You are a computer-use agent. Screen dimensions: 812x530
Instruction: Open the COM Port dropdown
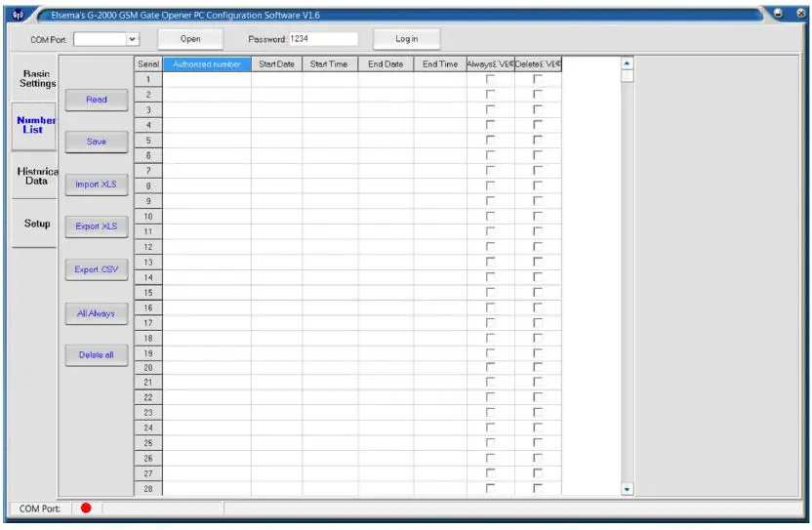(132, 39)
